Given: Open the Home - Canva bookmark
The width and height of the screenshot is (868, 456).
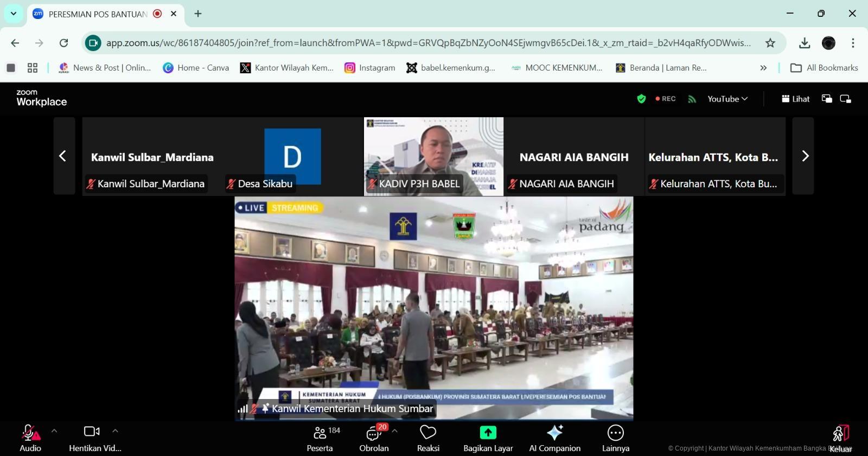Looking at the screenshot, I should click(x=196, y=68).
